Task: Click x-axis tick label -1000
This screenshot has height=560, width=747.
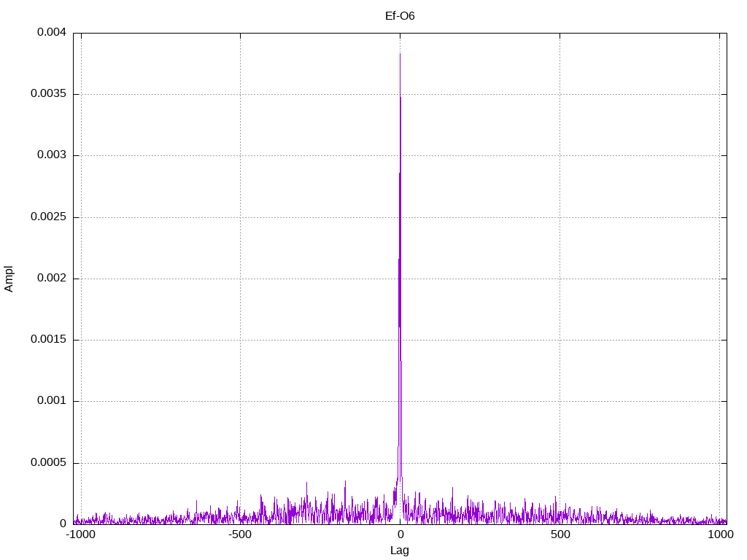Action: click(80, 534)
